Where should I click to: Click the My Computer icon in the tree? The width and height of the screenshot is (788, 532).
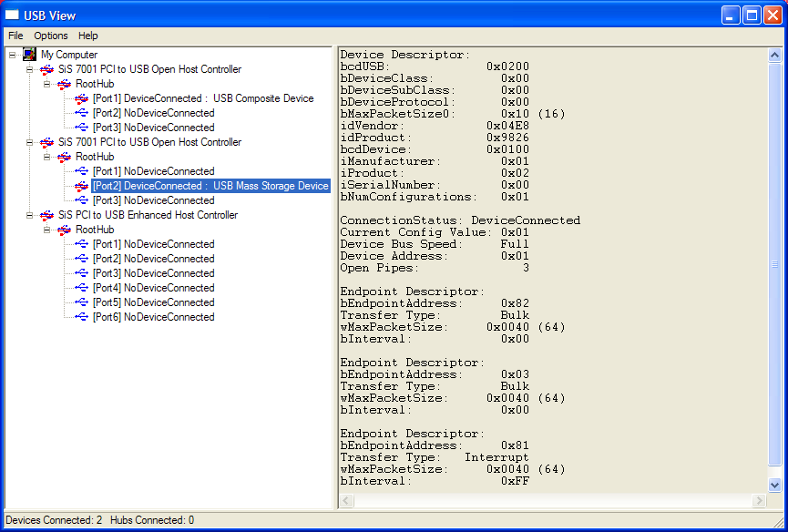(x=29, y=54)
